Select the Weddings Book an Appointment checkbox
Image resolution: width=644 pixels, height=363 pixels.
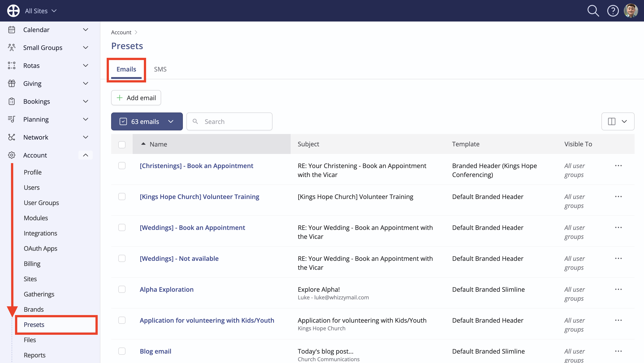[x=122, y=227]
